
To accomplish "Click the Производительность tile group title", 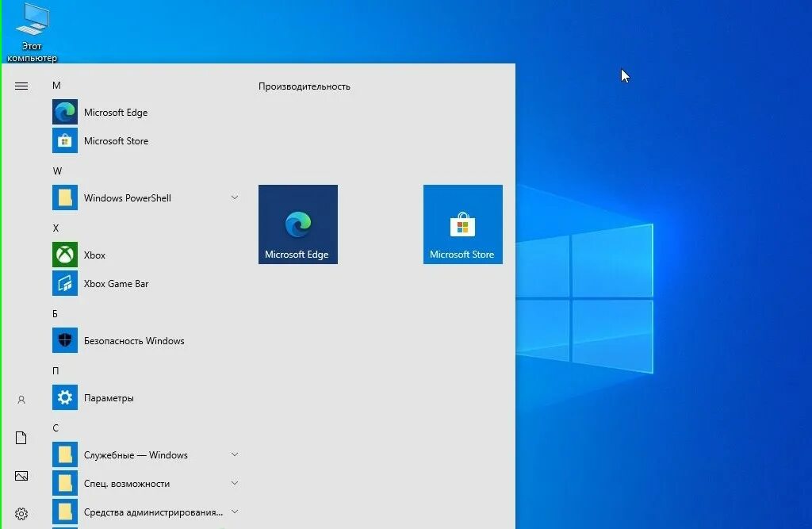I will (x=304, y=86).
